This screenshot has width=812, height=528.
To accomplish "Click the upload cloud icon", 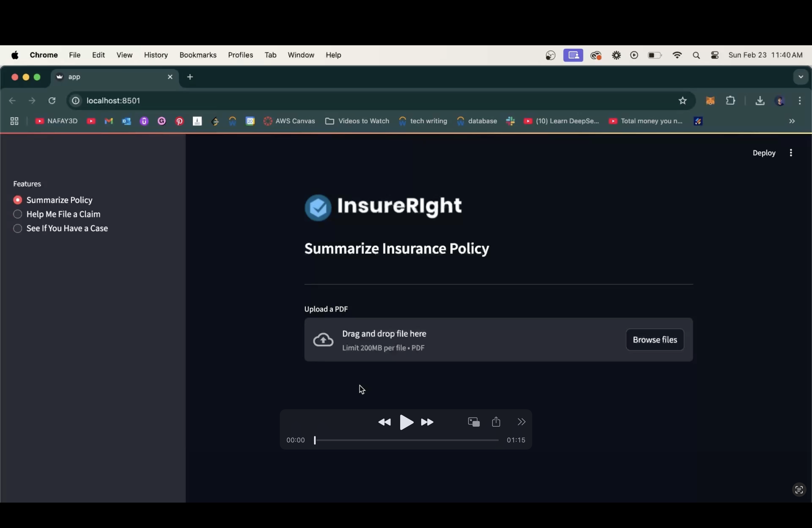I will click(x=323, y=340).
